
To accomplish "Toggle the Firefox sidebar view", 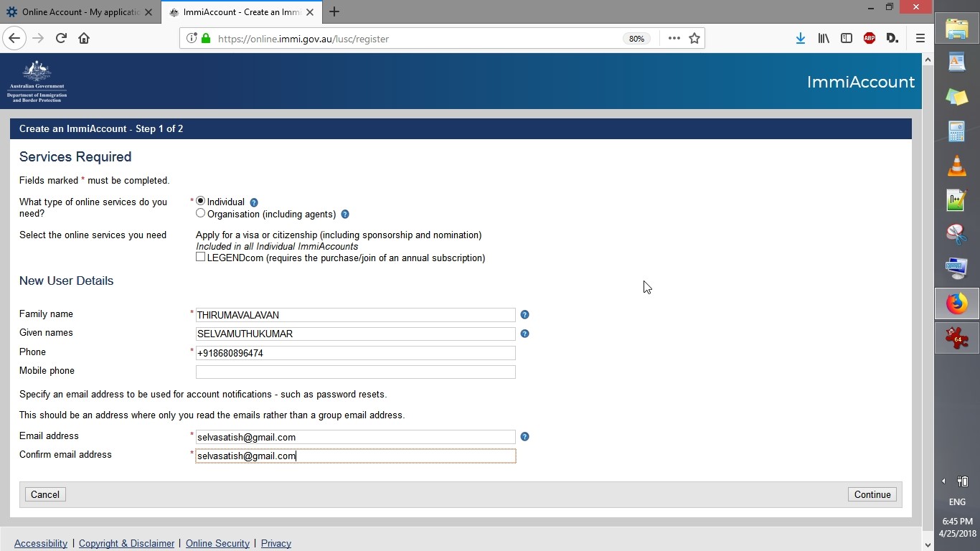I will click(847, 38).
